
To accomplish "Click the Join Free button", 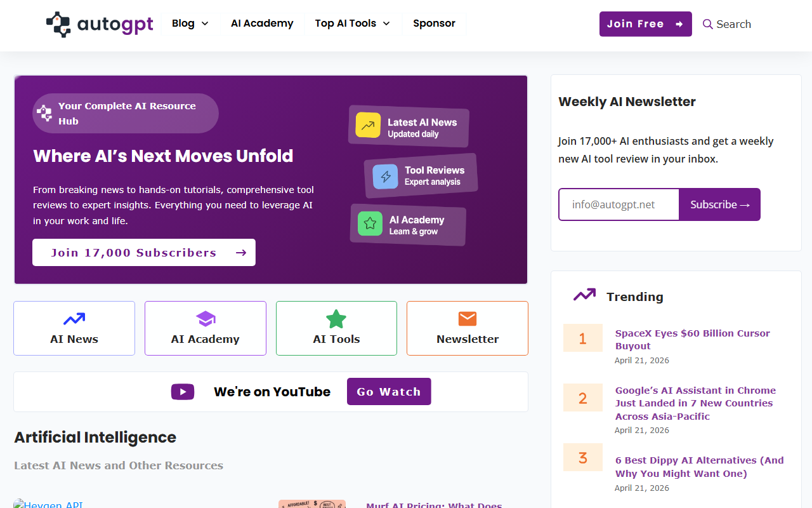I will coord(646,24).
